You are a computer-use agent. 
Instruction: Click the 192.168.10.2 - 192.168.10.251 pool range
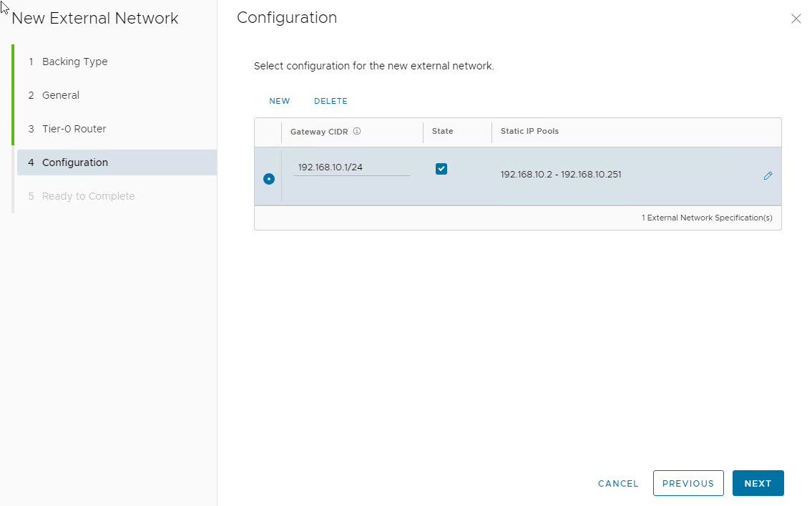(x=561, y=175)
